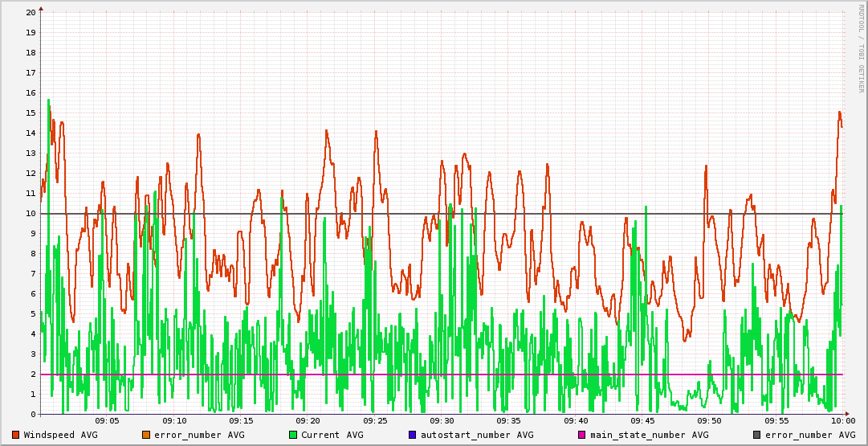
Task: Click the blue autostart_number legend swatch
Action: (412, 435)
